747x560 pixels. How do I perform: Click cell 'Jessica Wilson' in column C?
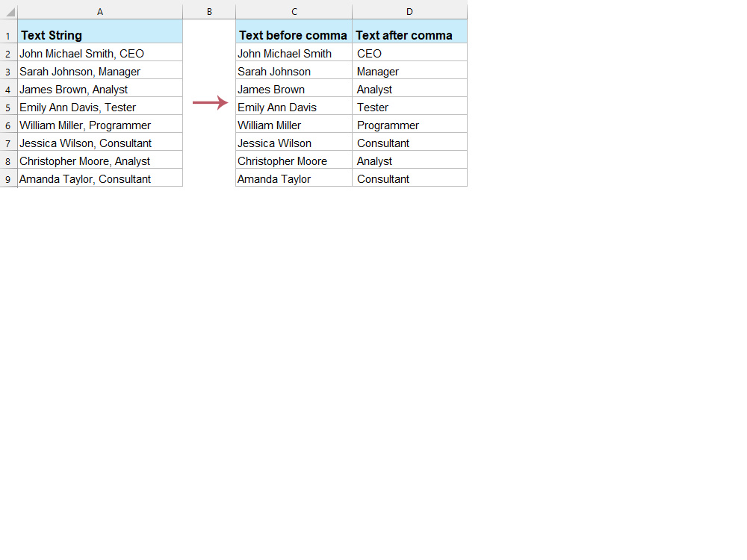pyautogui.click(x=294, y=142)
